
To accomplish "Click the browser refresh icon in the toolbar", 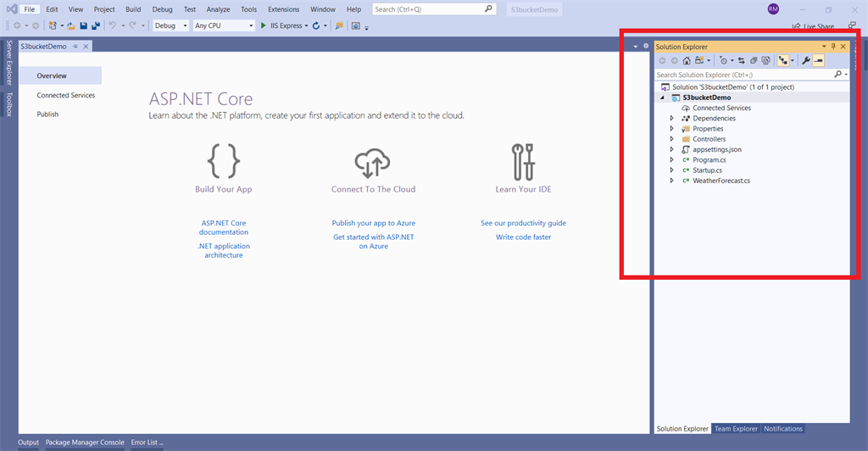I will (316, 25).
